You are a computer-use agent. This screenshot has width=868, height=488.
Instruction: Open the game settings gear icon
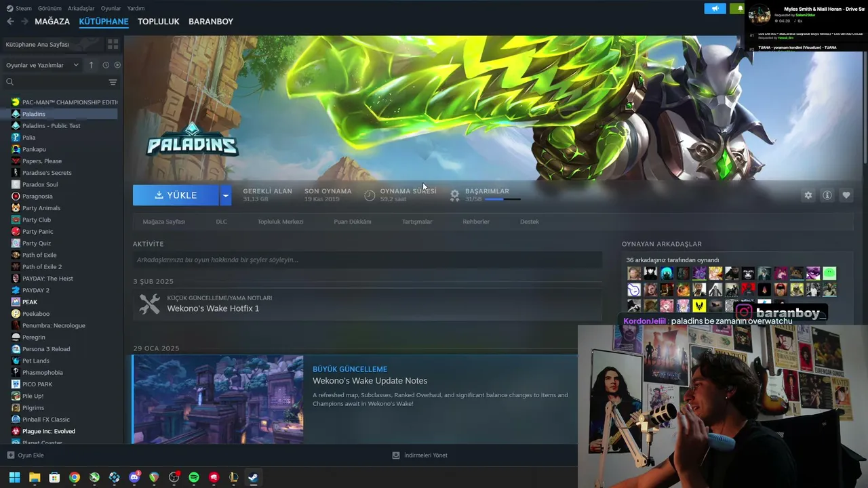click(808, 195)
